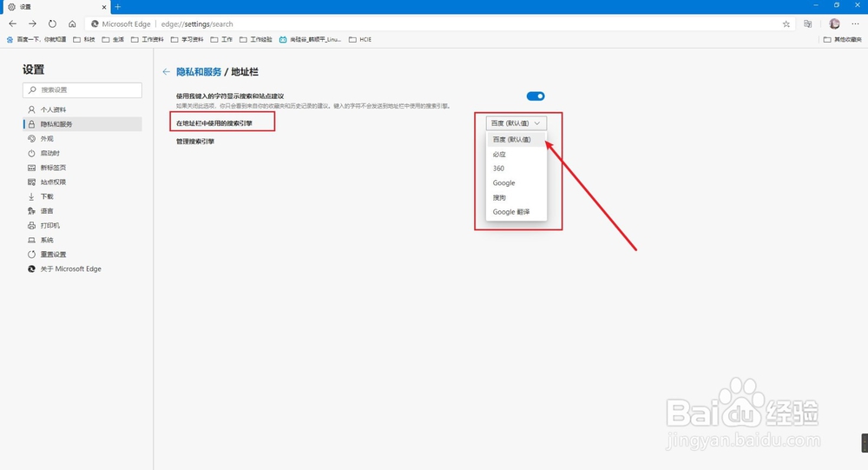Click the 在地址栏中使用的搜索引擎 label
This screenshot has width=868, height=470.
point(214,123)
